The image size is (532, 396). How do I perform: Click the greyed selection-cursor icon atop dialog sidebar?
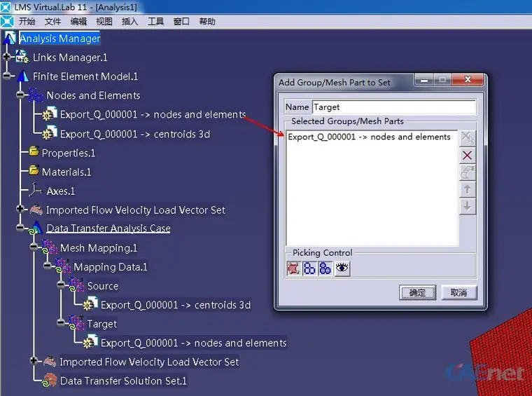[467, 138]
